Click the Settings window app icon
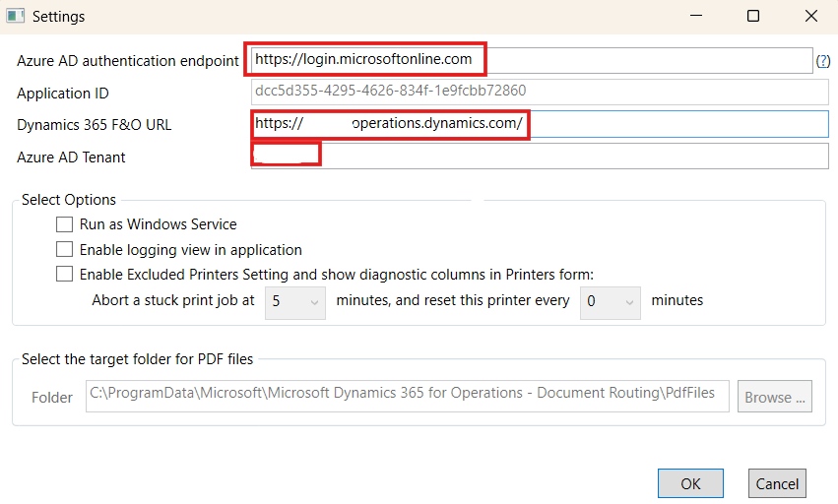The width and height of the screenshot is (838, 504). coord(16,16)
